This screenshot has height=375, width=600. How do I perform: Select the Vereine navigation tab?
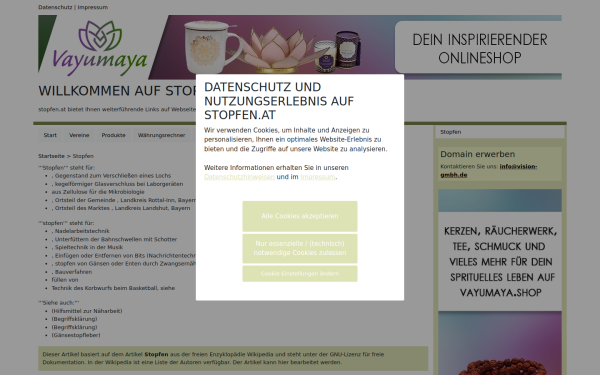click(79, 135)
